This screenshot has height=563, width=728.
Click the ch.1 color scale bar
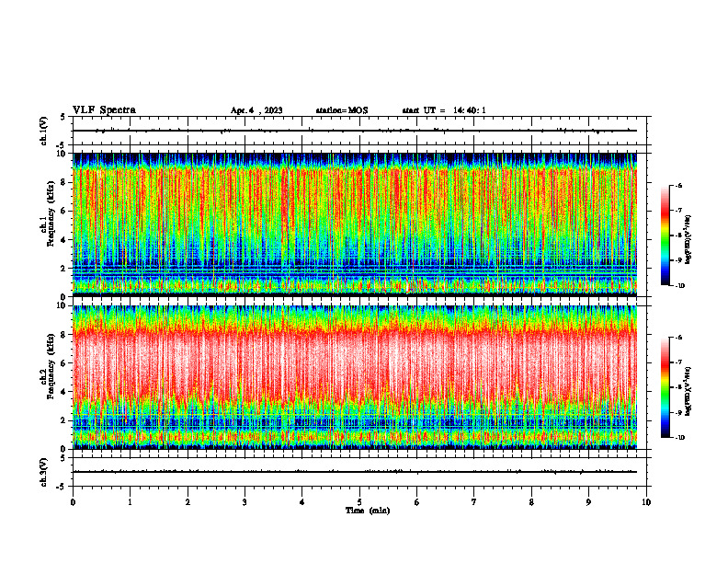(665, 236)
